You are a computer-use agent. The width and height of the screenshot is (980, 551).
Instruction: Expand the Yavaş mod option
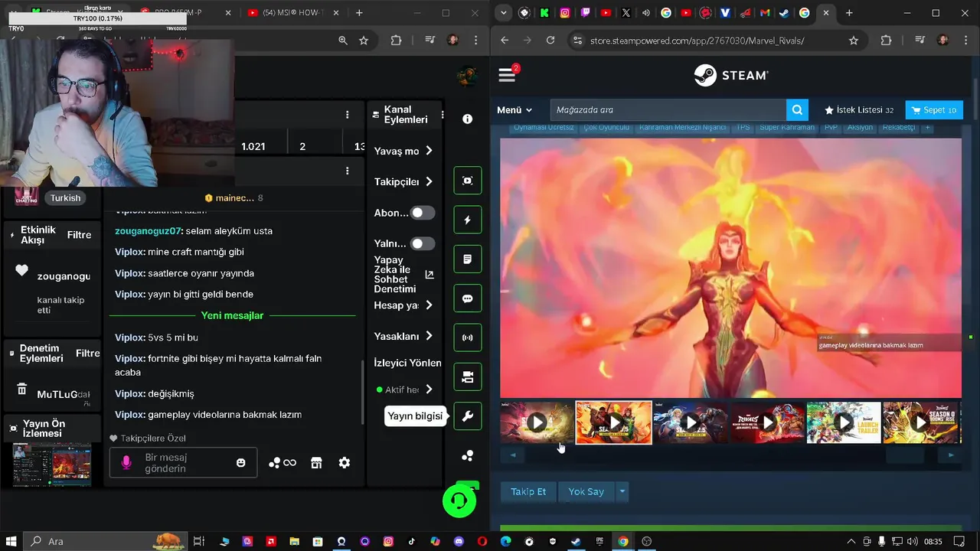click(x=429, y=151)
